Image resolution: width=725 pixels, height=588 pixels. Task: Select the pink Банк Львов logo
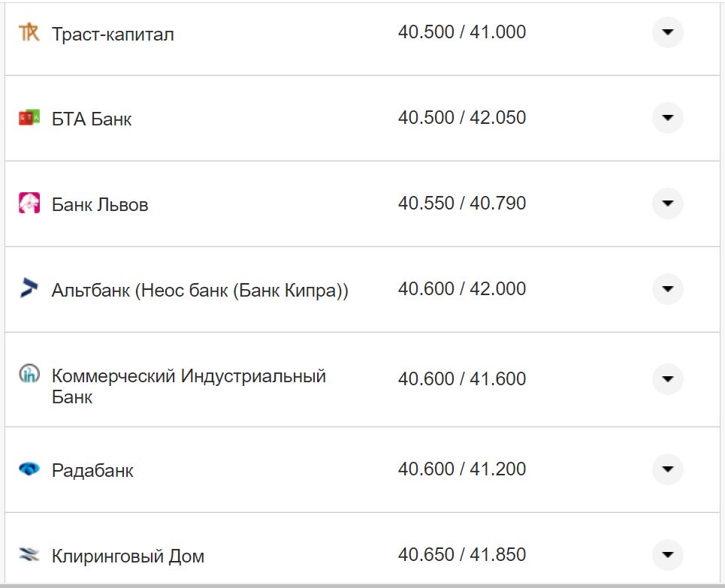tap(29, 203)
